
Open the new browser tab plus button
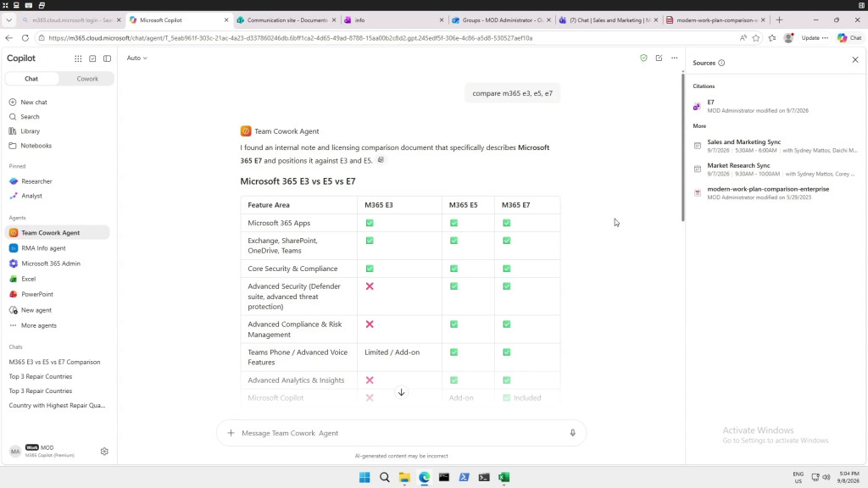click(x=780, y=20)
